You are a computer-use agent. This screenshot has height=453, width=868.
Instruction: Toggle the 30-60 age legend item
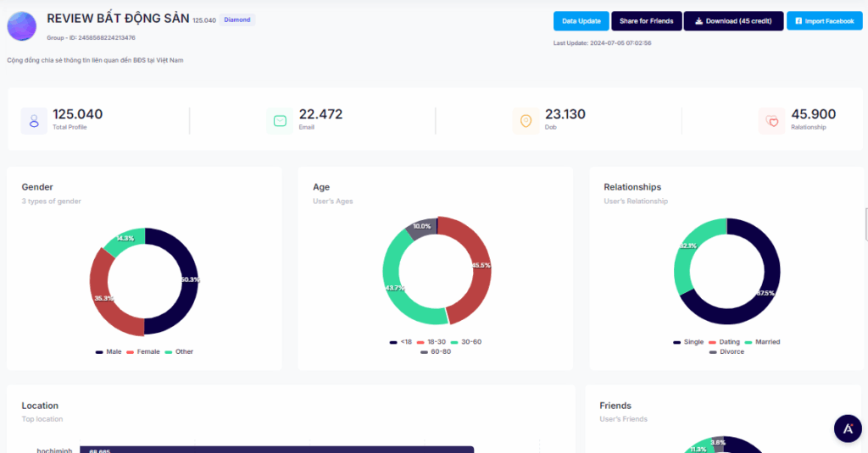pyautogui.click(x=466, y=342)
